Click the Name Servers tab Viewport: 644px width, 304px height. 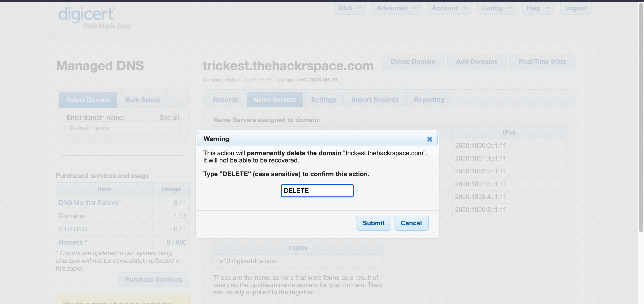[x=275, y=99]
